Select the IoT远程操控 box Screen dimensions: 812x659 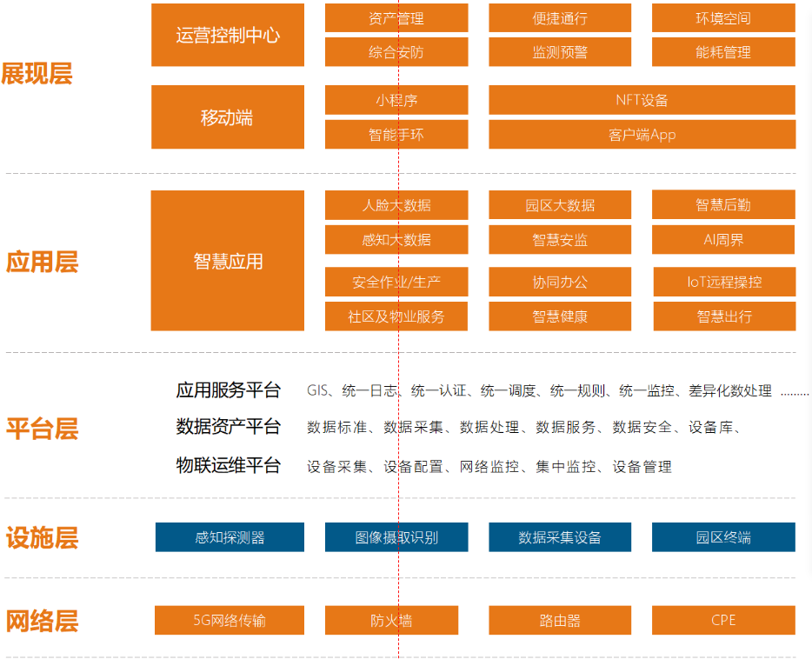click(x=723, y=282)
